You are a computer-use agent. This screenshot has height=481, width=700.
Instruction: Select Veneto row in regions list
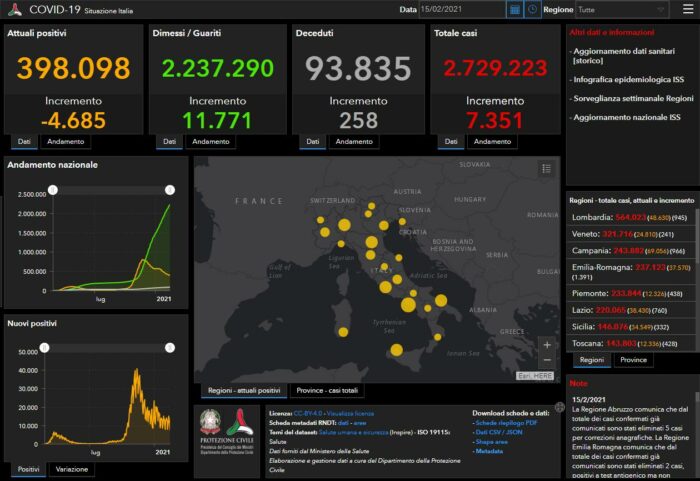tap(631, 234)
